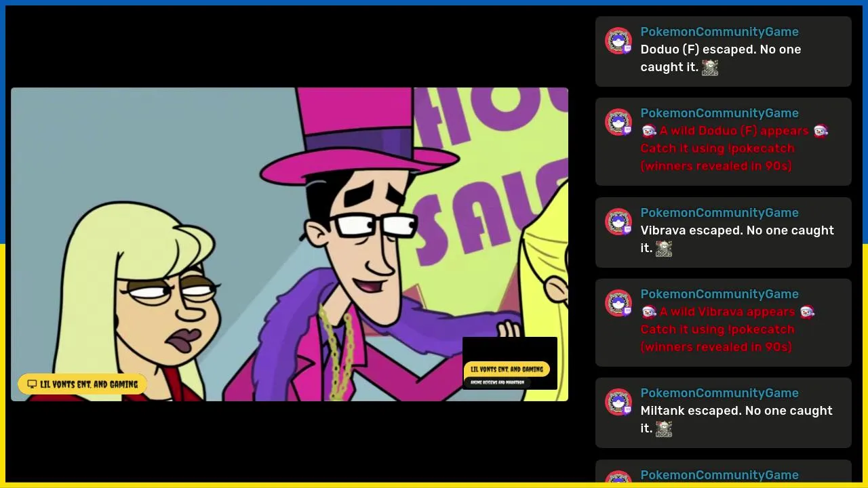Select text 'A wild Doduo (F) appears'
The height and width of the screenshot is (488, 868).
click(x=734, y=131)
